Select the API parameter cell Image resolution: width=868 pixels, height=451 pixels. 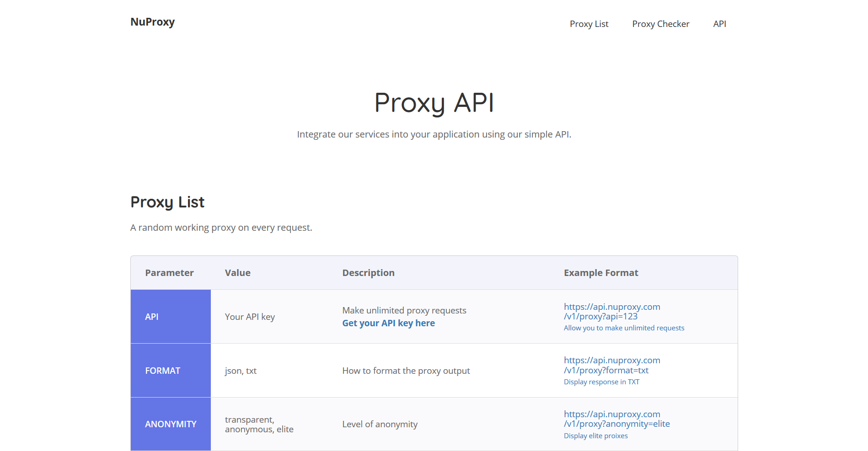coord(171,317)
